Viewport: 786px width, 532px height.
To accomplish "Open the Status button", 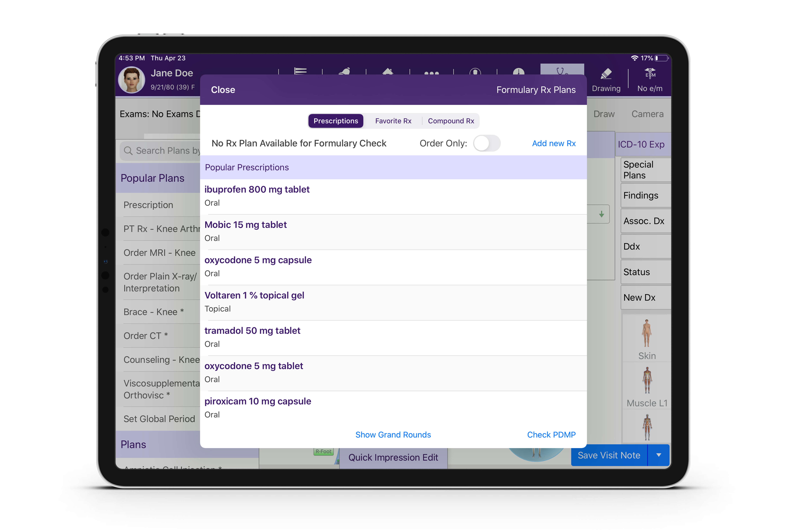I will tap(646, 272).
